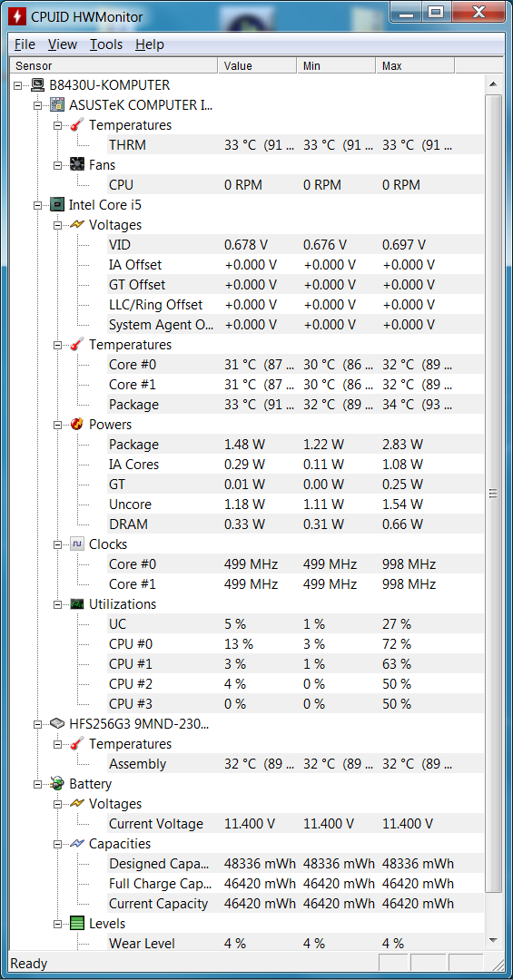513x980 pixels.
Task: Click the CPU chip icon beside Intel Core i5
Action: point(57,204)
